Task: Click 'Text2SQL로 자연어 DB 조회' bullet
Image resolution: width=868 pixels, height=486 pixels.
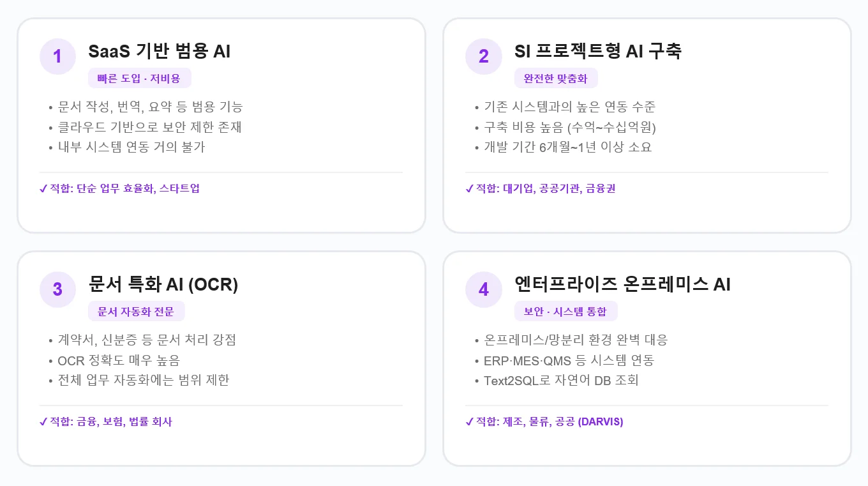Action: tap(562, 381)
